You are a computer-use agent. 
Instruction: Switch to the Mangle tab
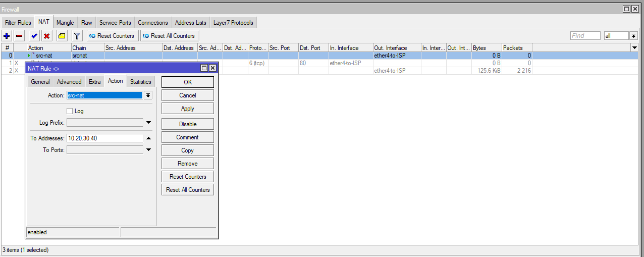[x=65, y=23]
